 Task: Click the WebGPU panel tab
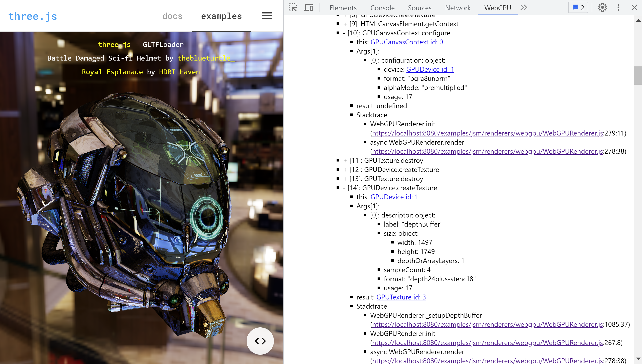pyautogui.click(x=497, y=7)
